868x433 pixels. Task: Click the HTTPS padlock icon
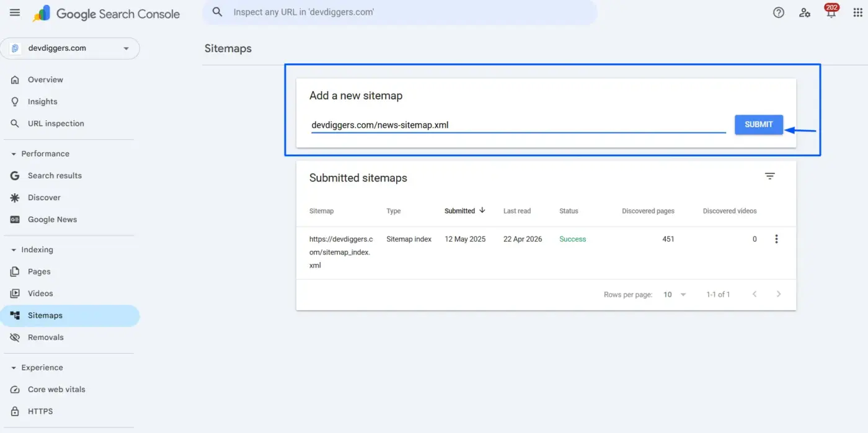(x=15, y=411)
